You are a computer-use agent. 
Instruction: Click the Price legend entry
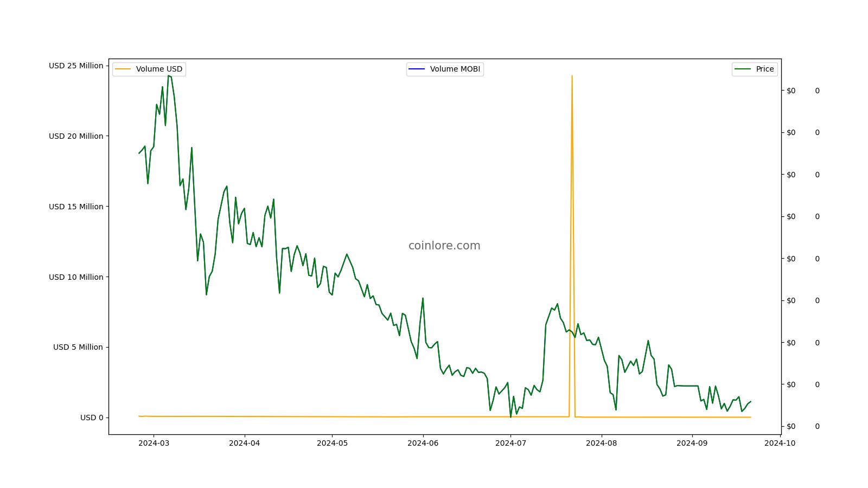click(755, 69)
